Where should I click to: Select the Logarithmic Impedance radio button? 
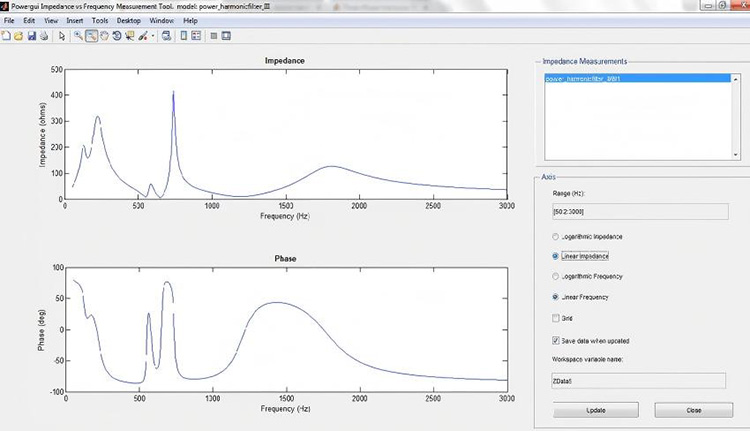coord(555,237)
